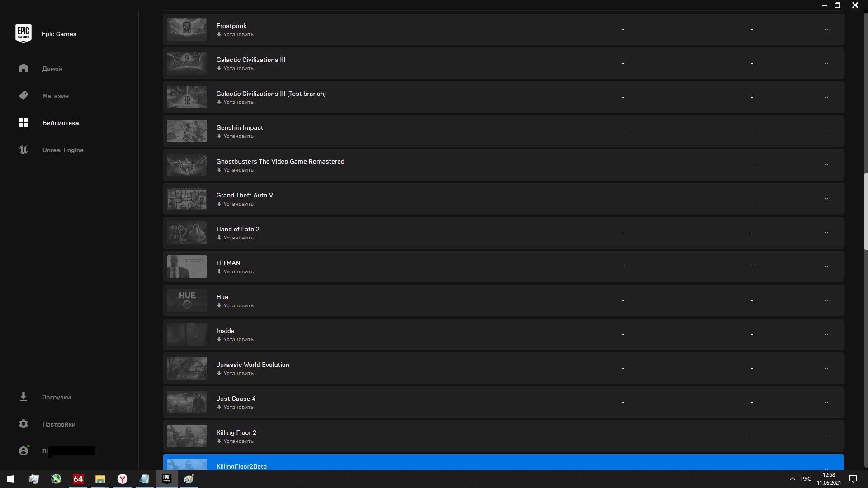
Task: Open the Windows Start menu
Action: coord(11,479)
